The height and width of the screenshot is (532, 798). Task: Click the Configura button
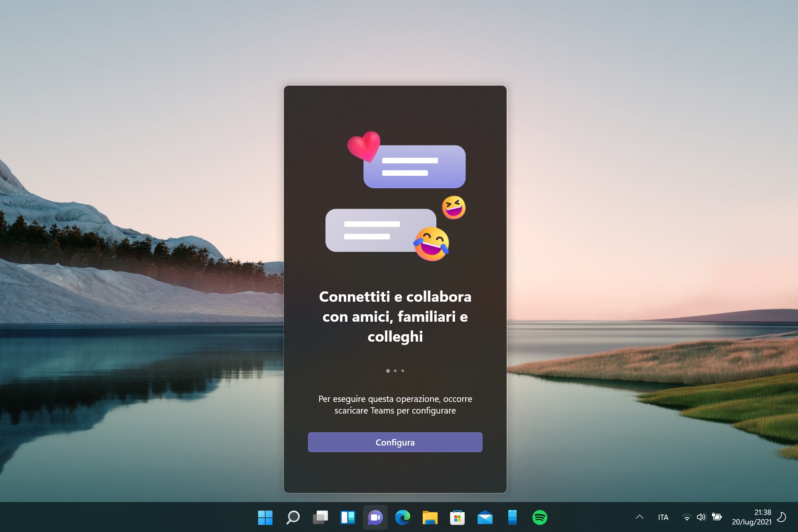click(395, 442)
